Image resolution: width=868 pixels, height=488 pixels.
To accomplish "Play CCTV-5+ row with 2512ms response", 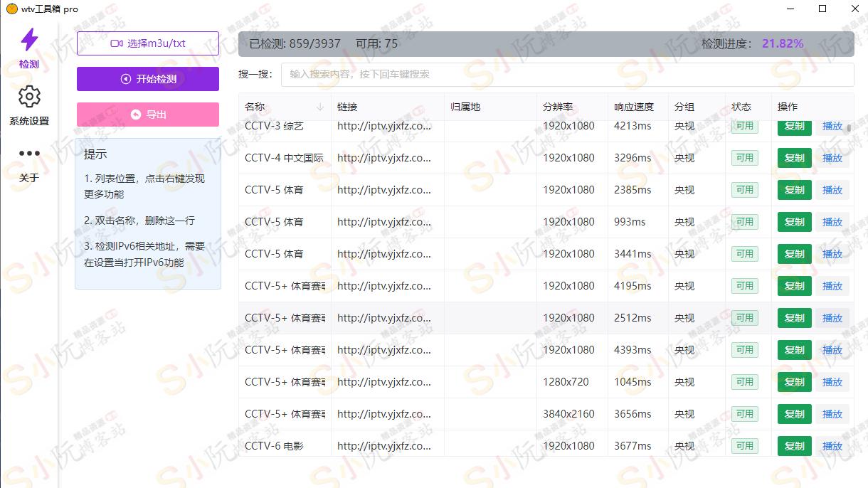I will 832,318.
